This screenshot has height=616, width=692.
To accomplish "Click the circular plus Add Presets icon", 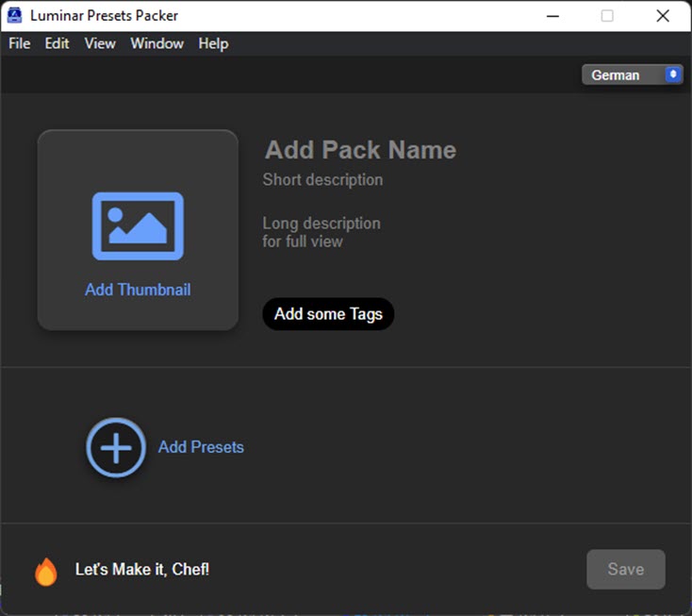I will click(x=116, y=447).
